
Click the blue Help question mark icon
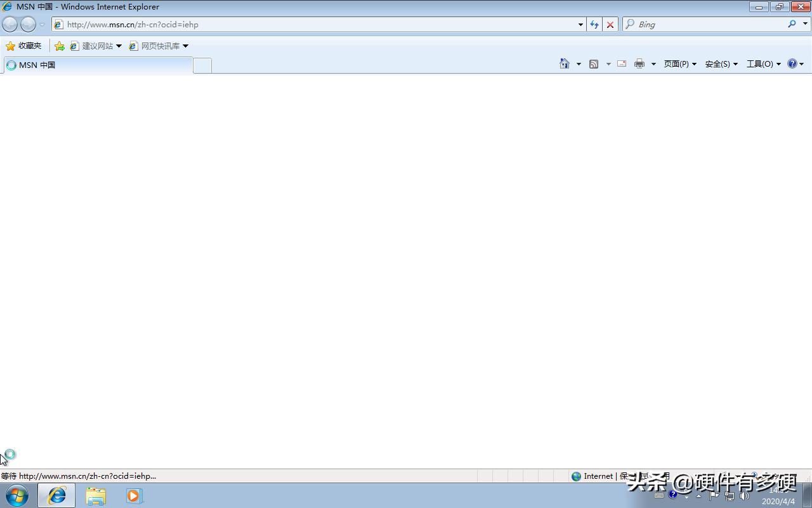[x=792, y=63]
